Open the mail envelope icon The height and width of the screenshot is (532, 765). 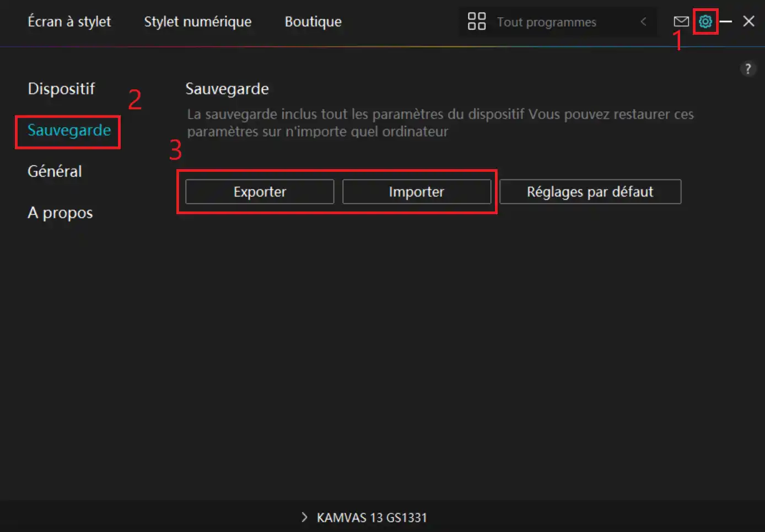(681, 21)
